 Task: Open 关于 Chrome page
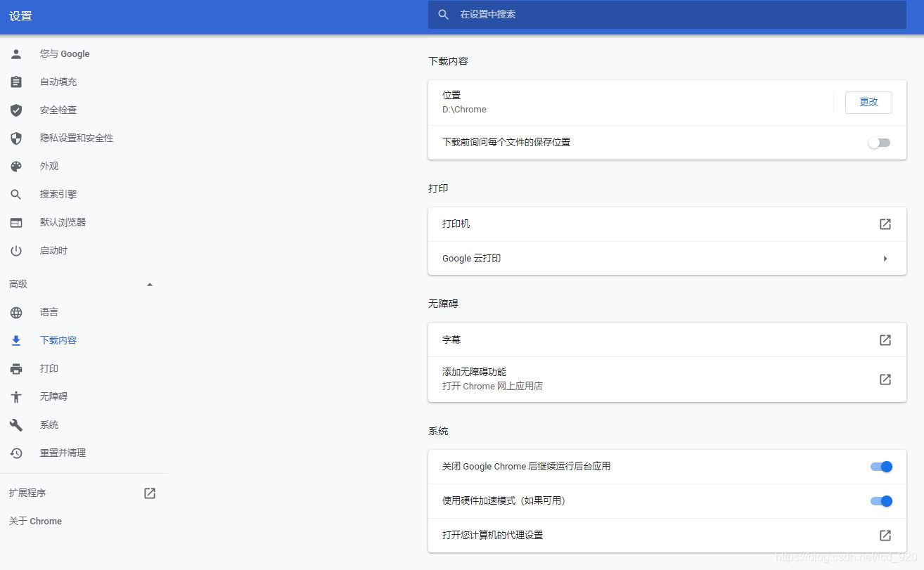tap(35, 522)
